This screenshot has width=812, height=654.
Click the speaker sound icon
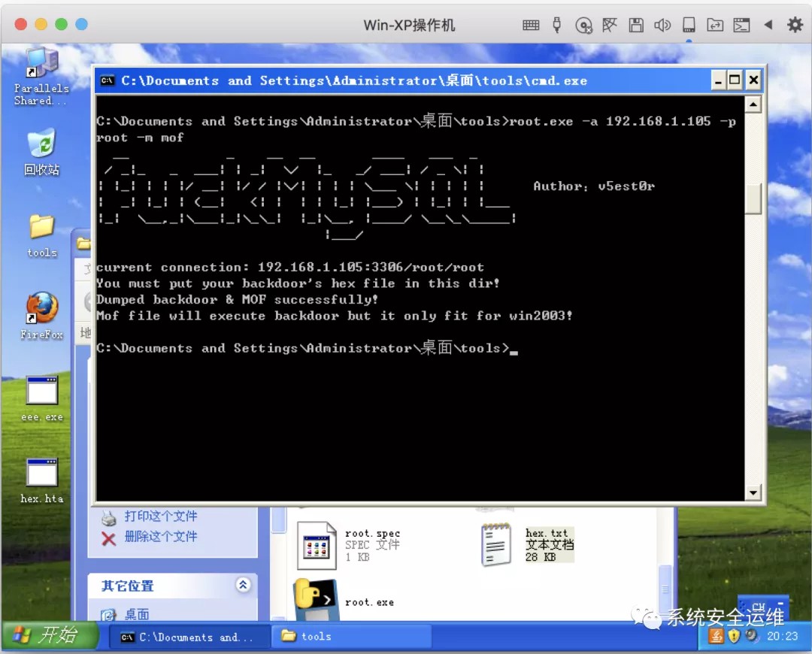(x=662, y=25)
